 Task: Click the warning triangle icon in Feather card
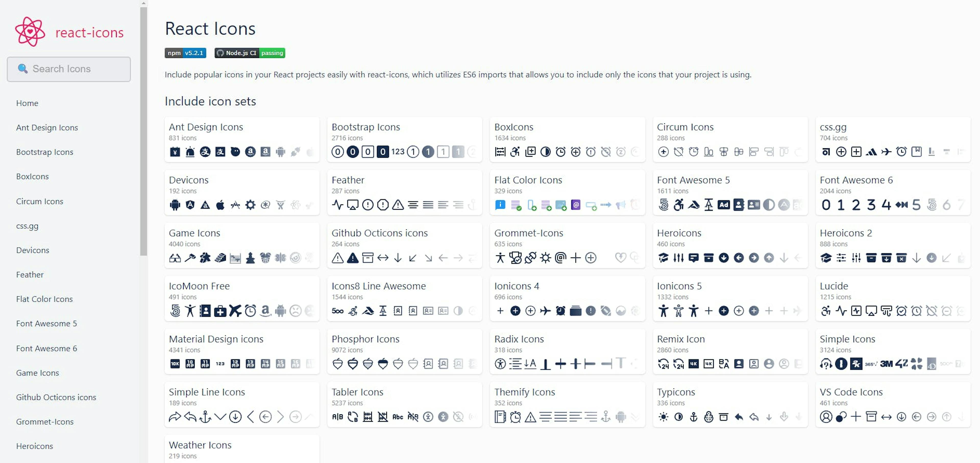pos(398,205)
